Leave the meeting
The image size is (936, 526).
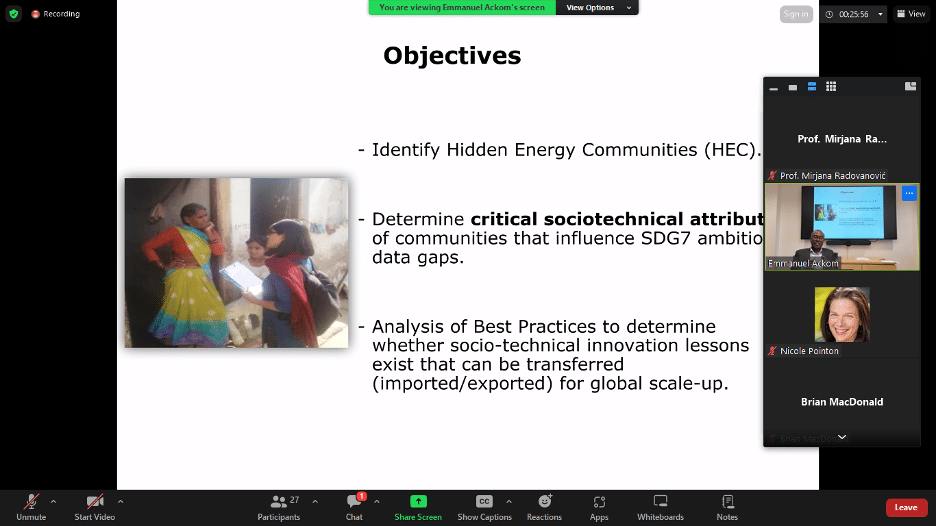(905, 507)
